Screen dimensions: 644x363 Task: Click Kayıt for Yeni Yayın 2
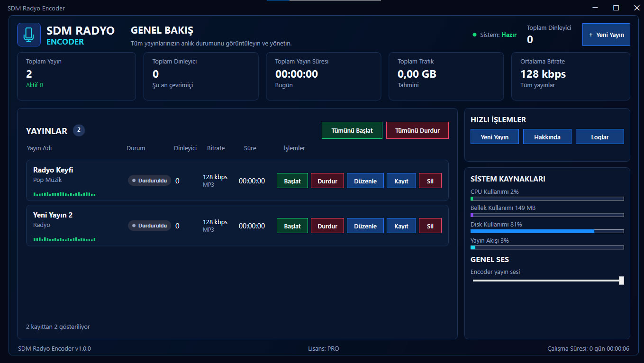tap(401, 226)
